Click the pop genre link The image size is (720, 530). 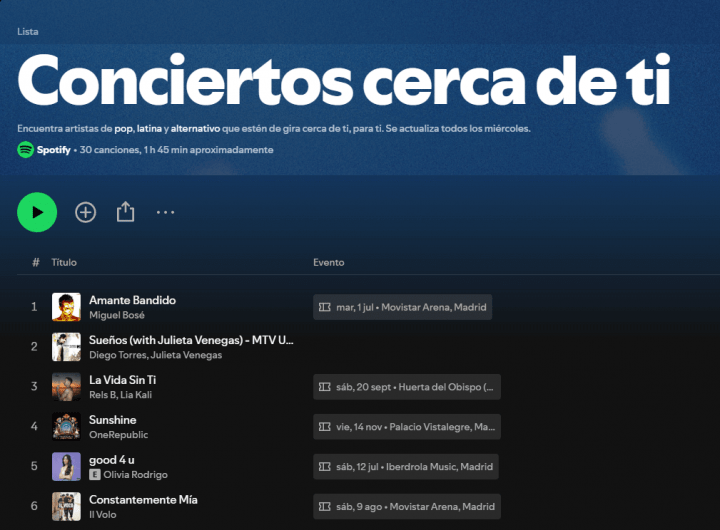[x=124, y=129]
